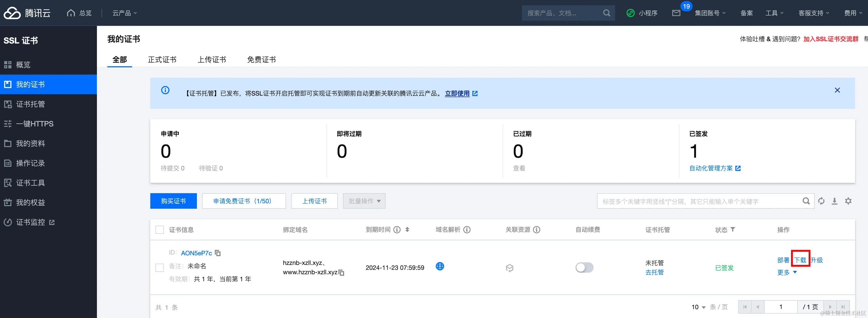Click the search magnifier icon in certificate filter
This screenshot has height=318, width=868.
click(x=806, y=201)
